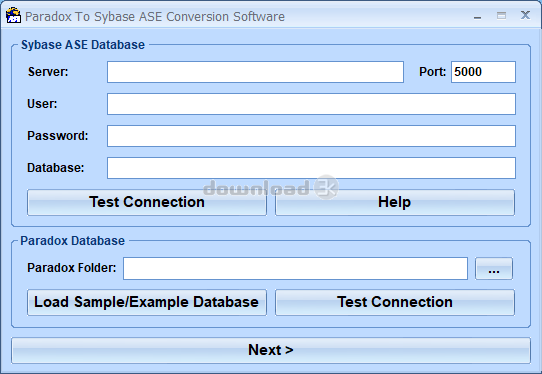Click the Sybase Database name field
542x374 pixels.
pyautogui.click(x=311, y=168)
